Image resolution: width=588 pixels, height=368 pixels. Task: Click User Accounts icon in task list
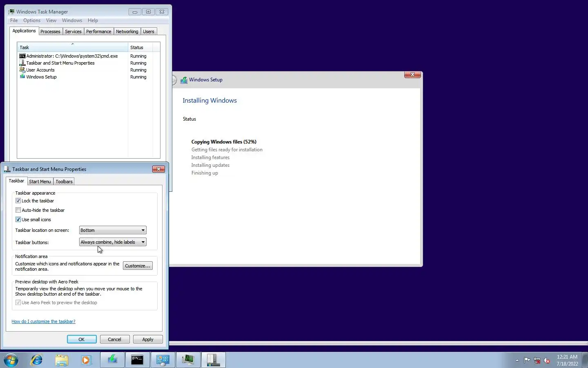click(x=22, y=70)
